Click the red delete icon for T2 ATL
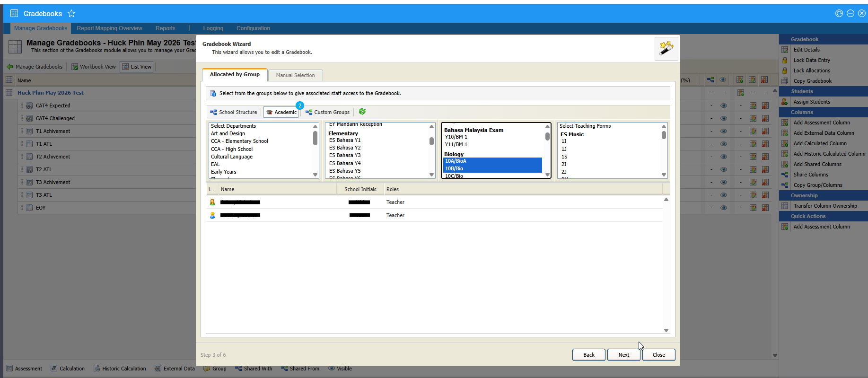Image resolution: width=868 pixels, height=378 pixels. (765, 169)
